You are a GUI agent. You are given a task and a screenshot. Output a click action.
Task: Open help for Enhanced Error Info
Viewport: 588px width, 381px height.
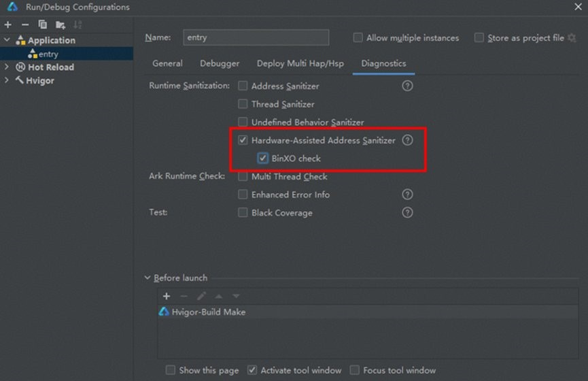pyautogui.click(x=407, y=195)
